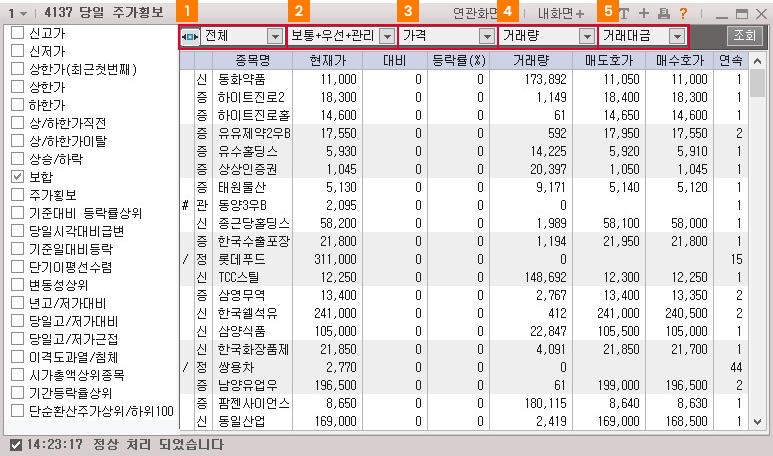Select the 쌍용차 row

[x=463, y=367]
